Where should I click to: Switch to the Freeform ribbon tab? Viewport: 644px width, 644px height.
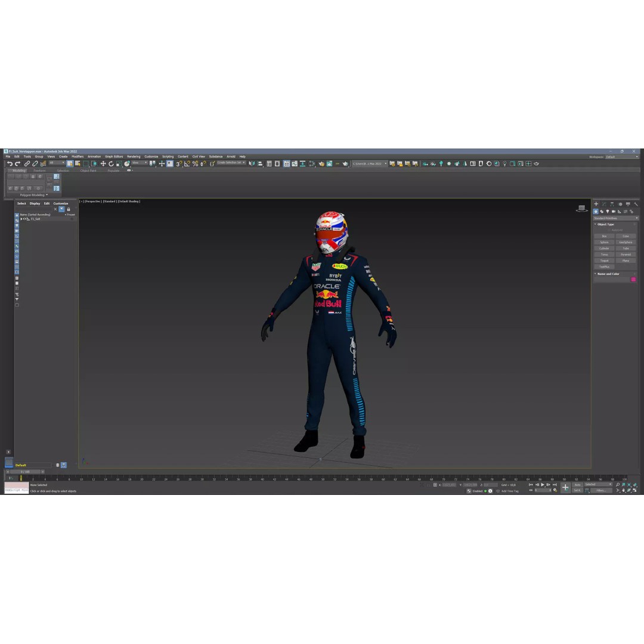coord(39,171)
